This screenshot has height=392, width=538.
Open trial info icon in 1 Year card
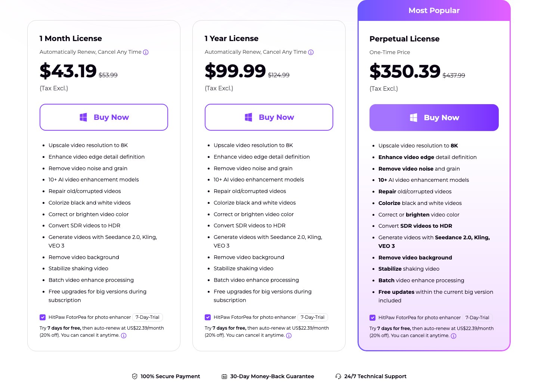pos(289,336)
